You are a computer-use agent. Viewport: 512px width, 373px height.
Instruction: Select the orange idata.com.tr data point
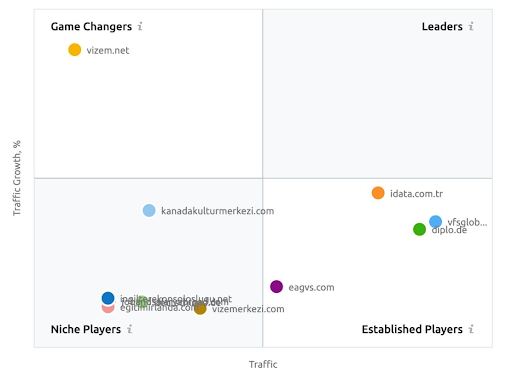[x=378, y=193]
